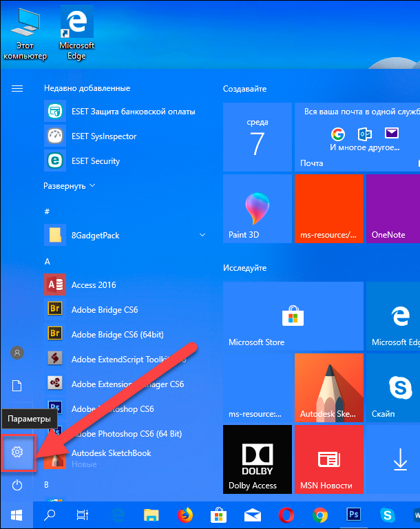The width and height of the screenshot is (420, 529).
Task: Open the Microsoft Store icon on the taskbar
Action: click(x=218, y=515)
